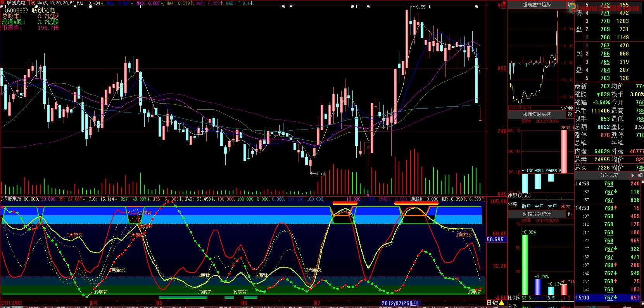Click the 内盘 value 64629
The image size is (644, 308).
click(x=602, y=151)
